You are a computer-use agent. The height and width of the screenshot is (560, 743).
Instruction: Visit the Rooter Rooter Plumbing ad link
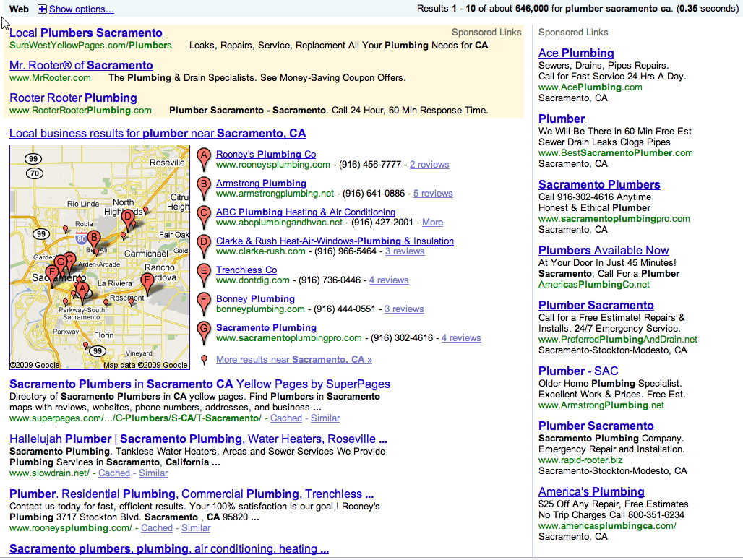74,98
